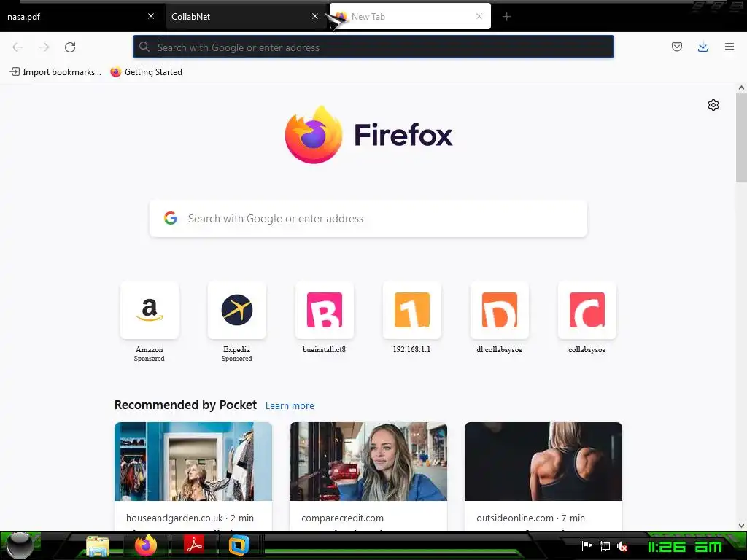Go back using the back arrow

click(x=18, y=47)
